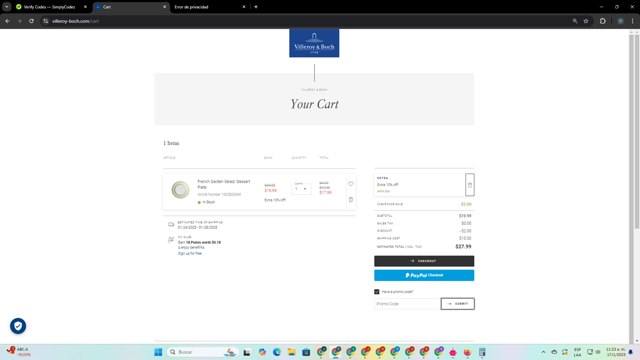
Task: Open the Copilot icon in the taskbar
Action: (x=262, y=352)
